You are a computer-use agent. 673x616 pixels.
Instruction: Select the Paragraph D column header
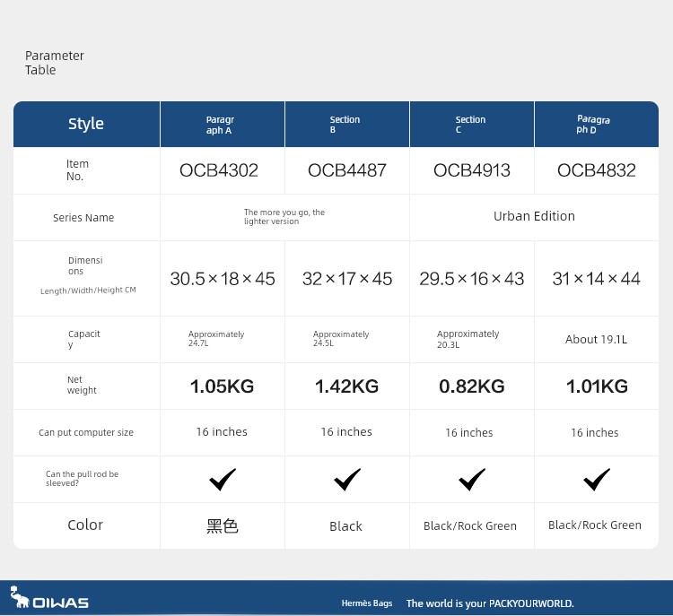click(x=593, y=125)
